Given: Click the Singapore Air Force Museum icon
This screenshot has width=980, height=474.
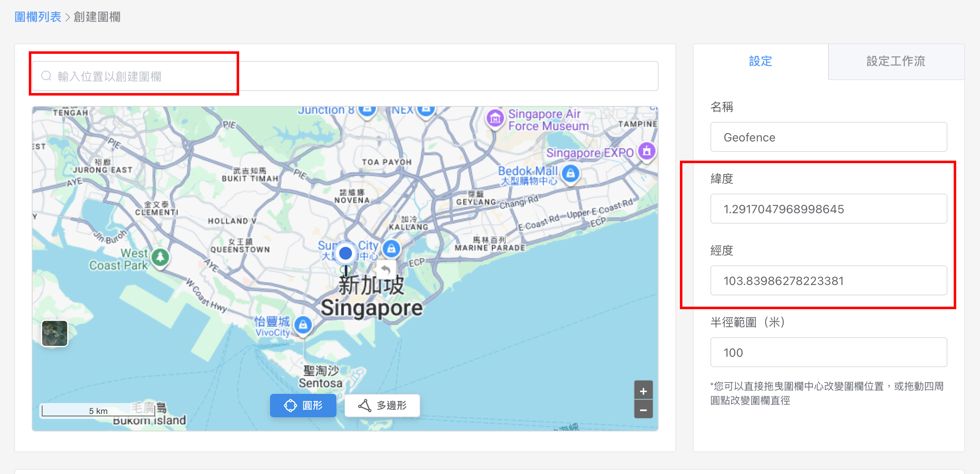Looking at the screenshot, I should coord(495,118).
